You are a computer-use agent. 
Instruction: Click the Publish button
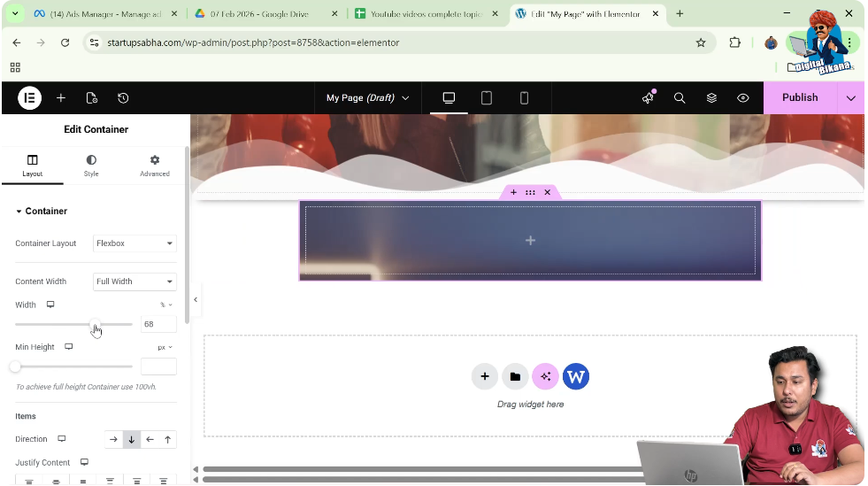[x=800, y=98]
